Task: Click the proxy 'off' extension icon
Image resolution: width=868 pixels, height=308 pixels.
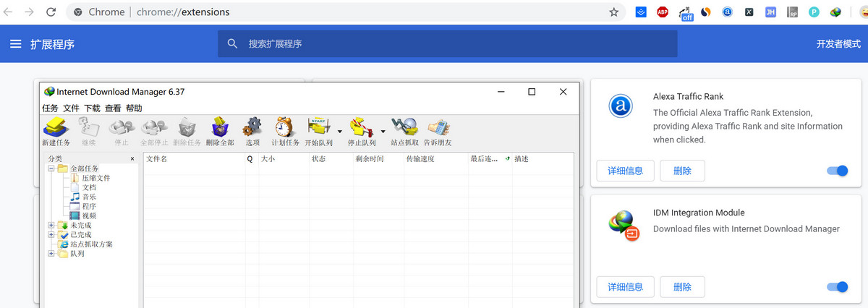Action: 685,13
